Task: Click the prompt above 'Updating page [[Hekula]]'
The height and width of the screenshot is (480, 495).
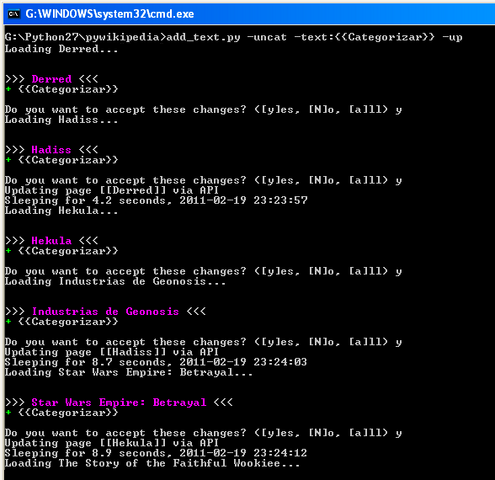Action: (x=203, y=433)
